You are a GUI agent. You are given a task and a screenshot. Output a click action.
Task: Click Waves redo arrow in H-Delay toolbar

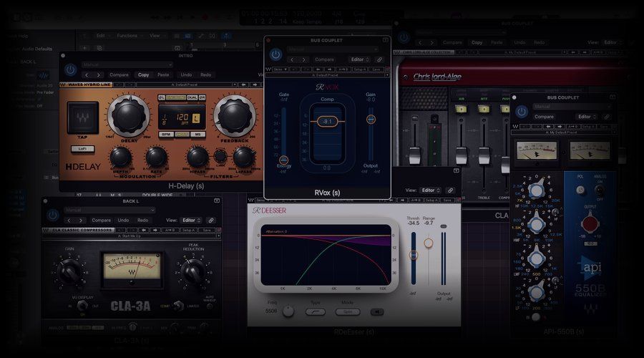coord(255,84)
